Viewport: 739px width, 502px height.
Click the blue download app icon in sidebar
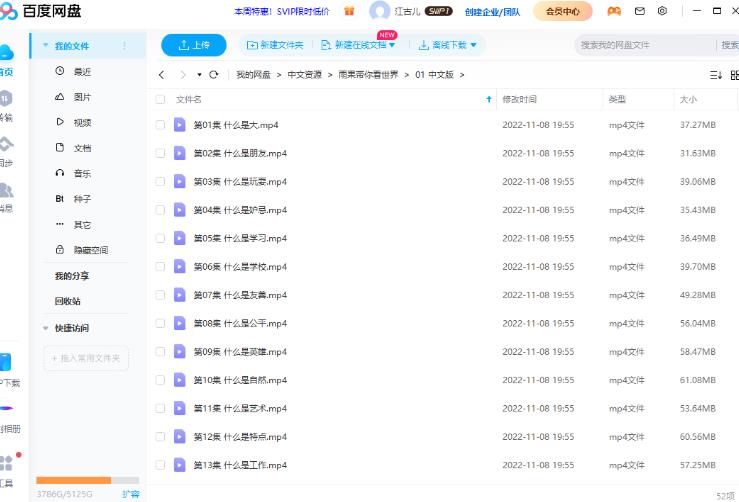tap(5, 362)
